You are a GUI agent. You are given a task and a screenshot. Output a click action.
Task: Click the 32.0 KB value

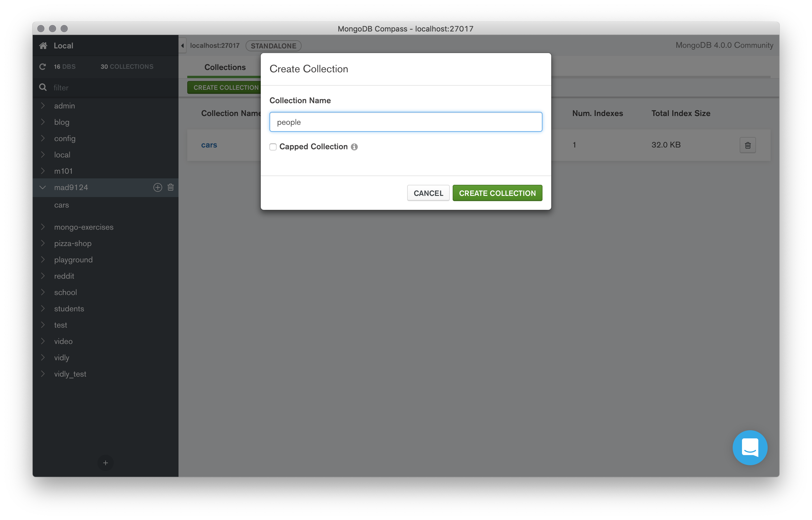(666, 145)
